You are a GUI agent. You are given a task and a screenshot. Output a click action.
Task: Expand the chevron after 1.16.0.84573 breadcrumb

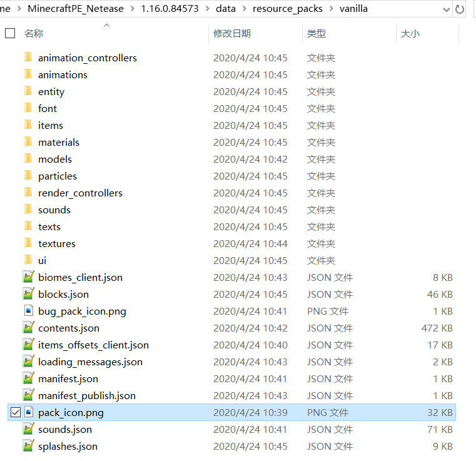[207, 9]
